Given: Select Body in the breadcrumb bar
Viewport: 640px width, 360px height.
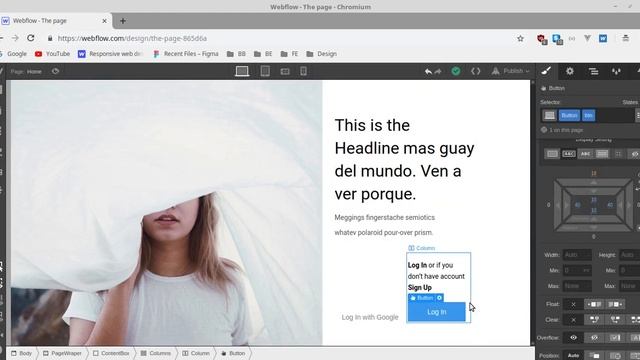Looking at the screenshot, I should [x=22, y=353].
